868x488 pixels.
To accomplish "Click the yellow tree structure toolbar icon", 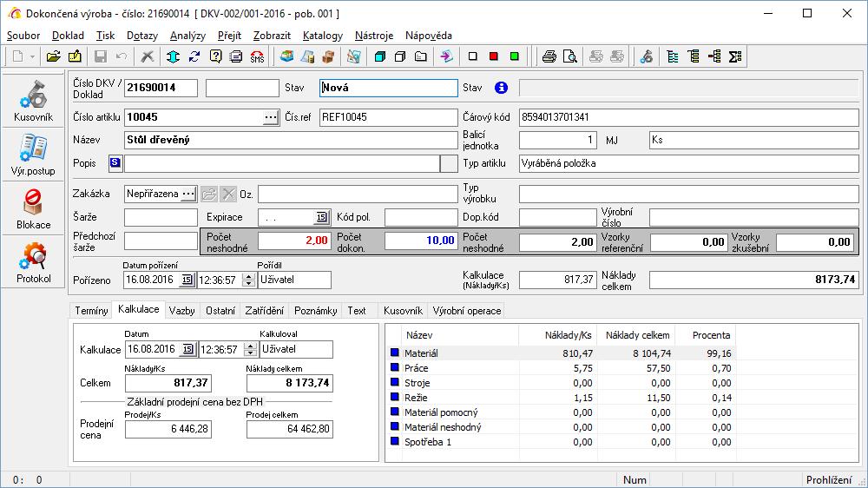I will coord(693,56).
